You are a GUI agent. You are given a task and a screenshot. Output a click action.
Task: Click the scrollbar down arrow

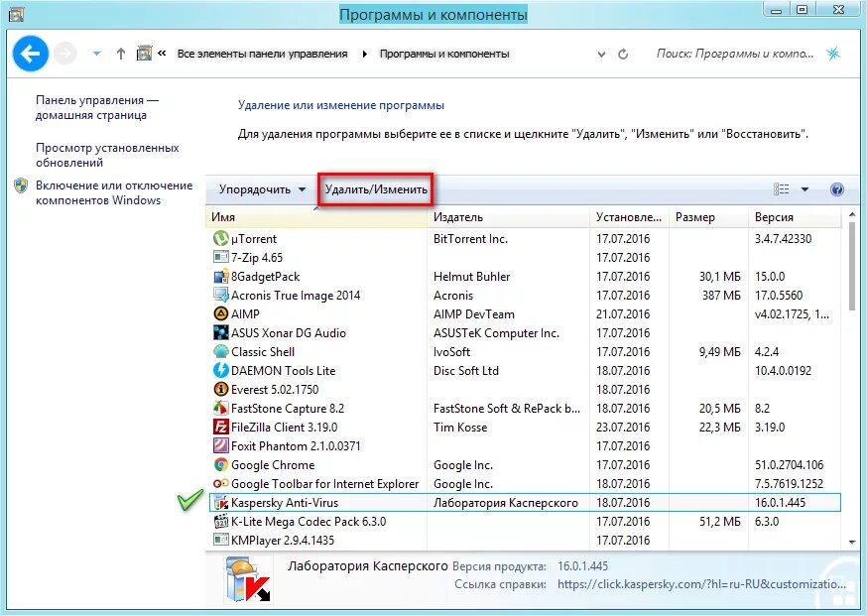[x=852, y=542]
